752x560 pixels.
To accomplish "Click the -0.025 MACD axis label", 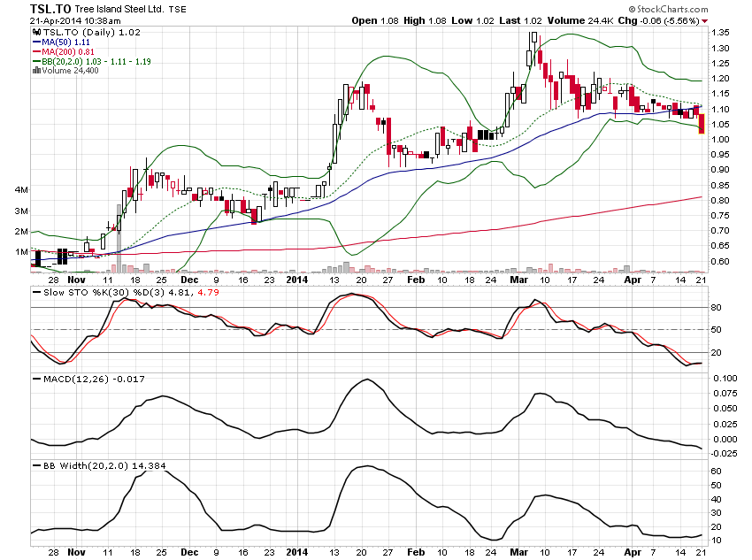I will (x=723, y=454).
